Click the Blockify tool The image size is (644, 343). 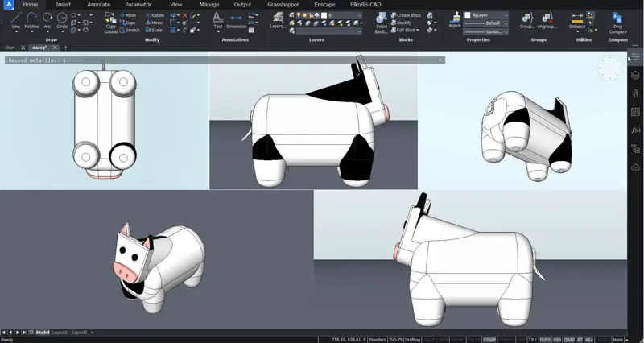point(401,23)
